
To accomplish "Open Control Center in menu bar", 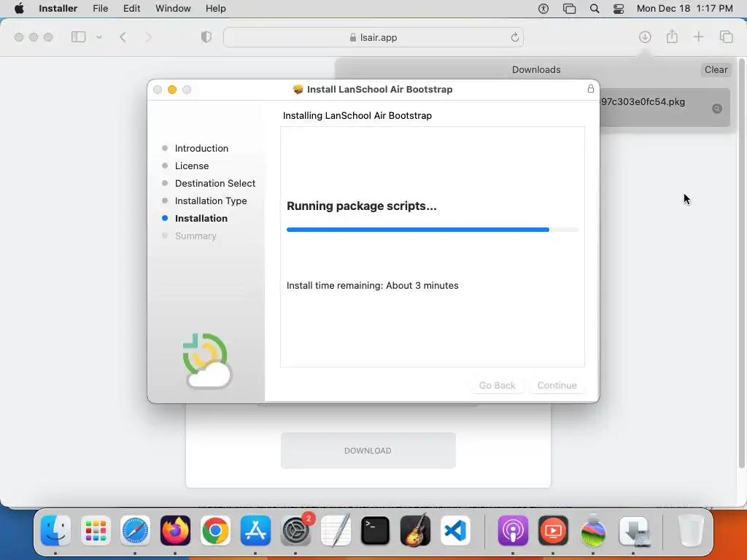I will pyautogui.click(x=619, y=9).
